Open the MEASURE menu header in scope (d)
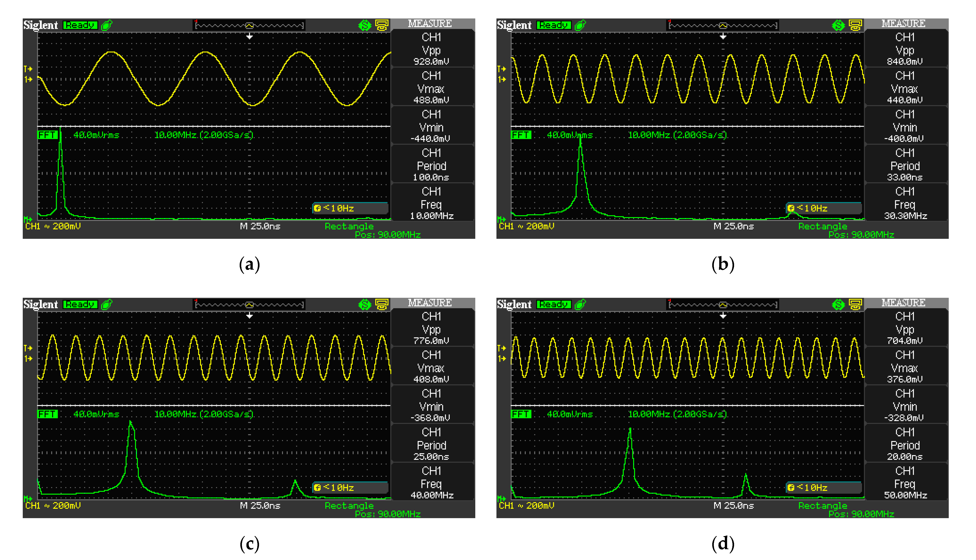The width and height of the screenshot is (976, 560). click(x=904, y=303)
